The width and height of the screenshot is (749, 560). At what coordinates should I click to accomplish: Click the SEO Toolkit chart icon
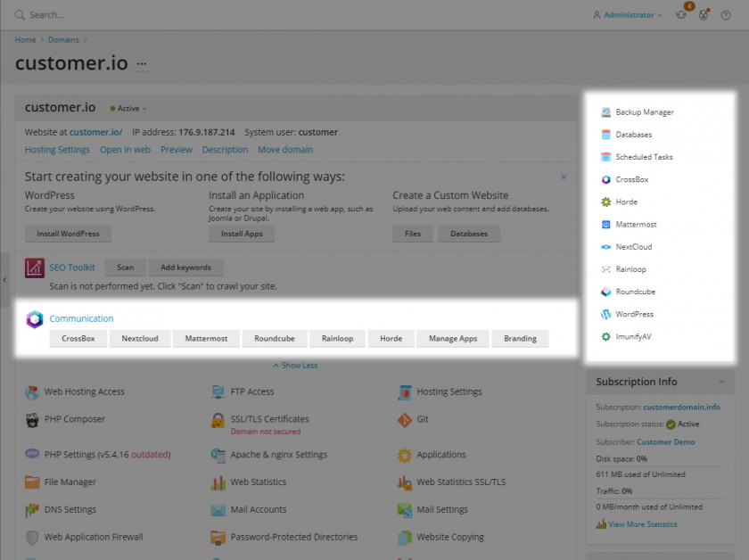click(35, 268)
